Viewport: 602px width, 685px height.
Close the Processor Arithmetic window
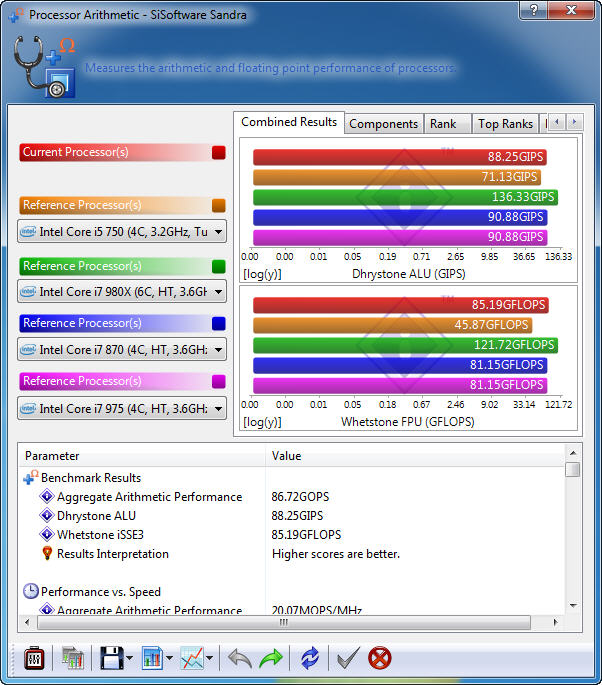pos(571,10)
